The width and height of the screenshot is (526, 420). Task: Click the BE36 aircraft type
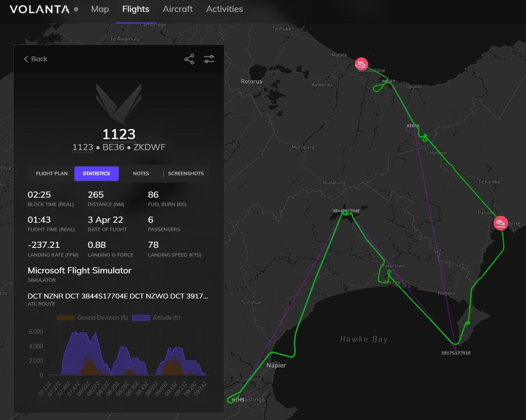click(x=113, y=148)
